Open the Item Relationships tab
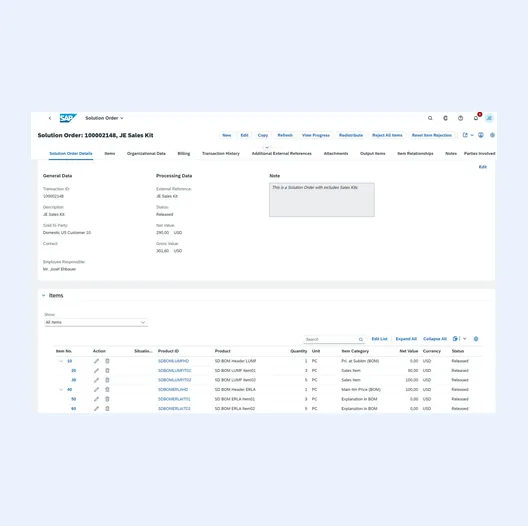The image size is (528, 526). (416, 154)
